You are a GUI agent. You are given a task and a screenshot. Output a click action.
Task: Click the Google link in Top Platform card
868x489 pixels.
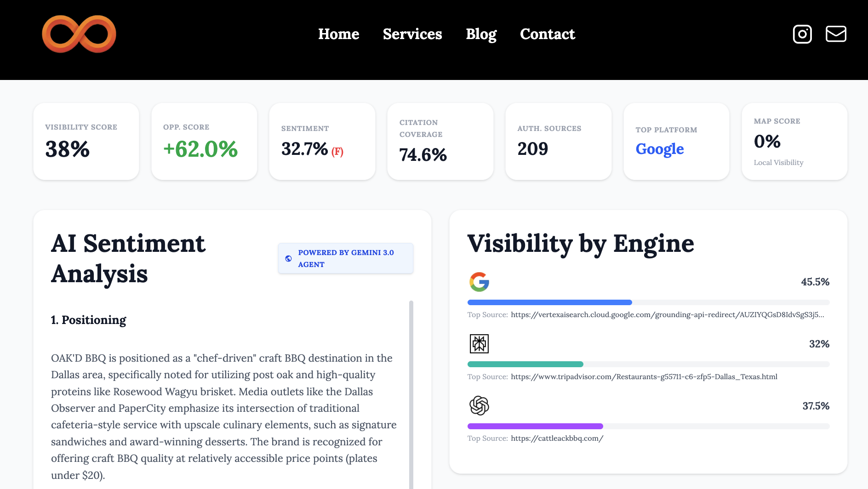(659, 149)
